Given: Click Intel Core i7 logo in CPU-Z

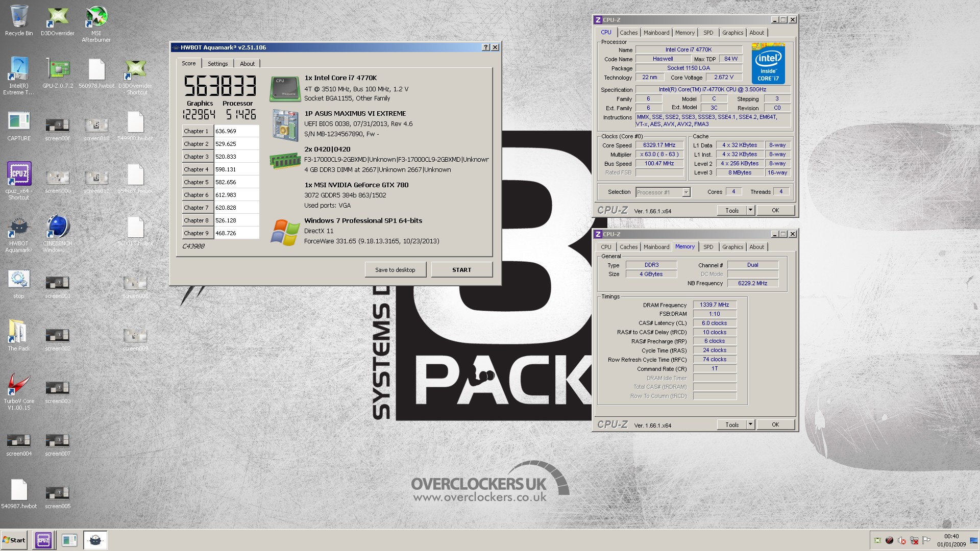Looking at the screenshot, I should (x=768, y=64).
